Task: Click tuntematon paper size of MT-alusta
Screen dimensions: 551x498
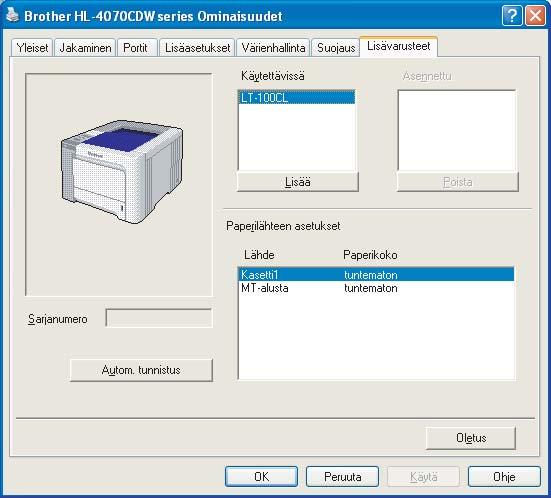Action: (371, 288)
